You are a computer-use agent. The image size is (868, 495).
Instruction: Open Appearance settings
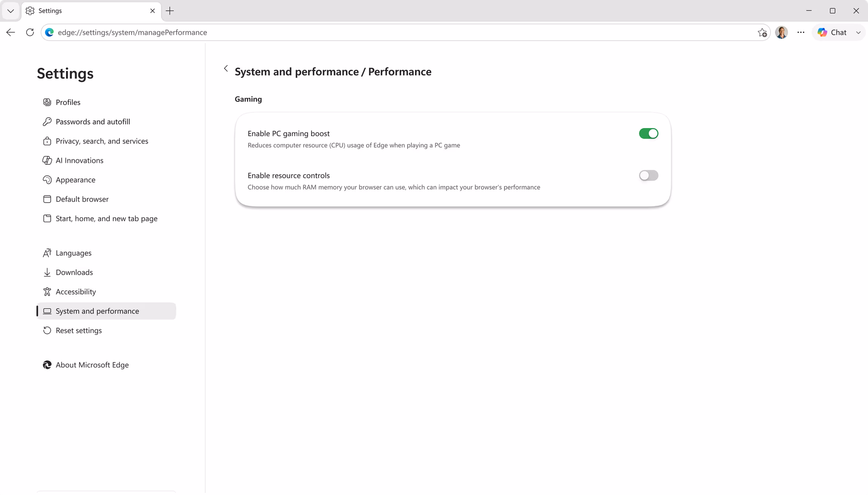106,180
